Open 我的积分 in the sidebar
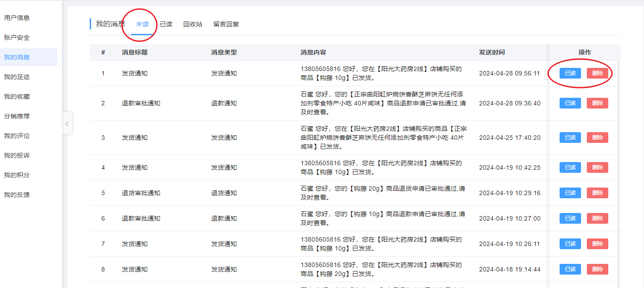This screenshot has width=644, height=288. pyautogui.click(x=17, y=175)
